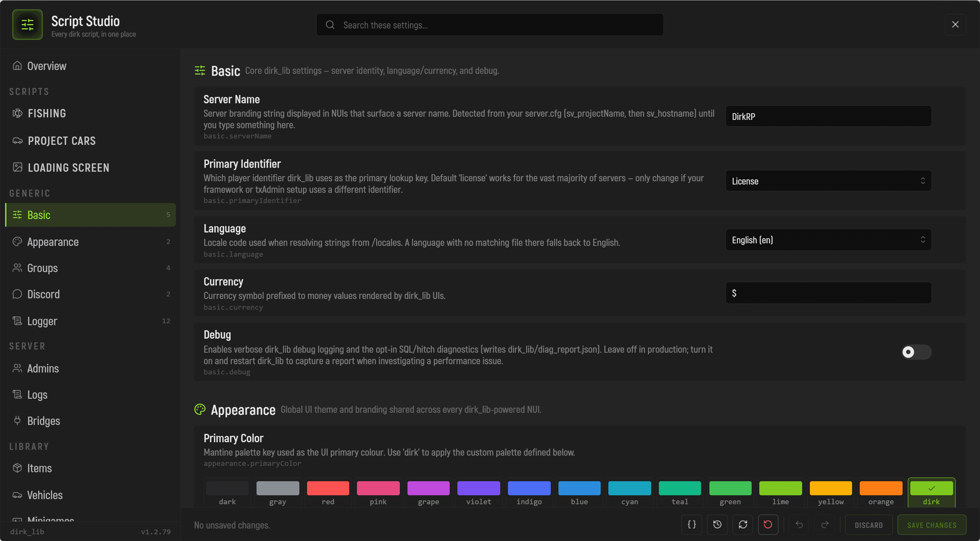Close the Script Studio window
980x541 pixels.
955,25
